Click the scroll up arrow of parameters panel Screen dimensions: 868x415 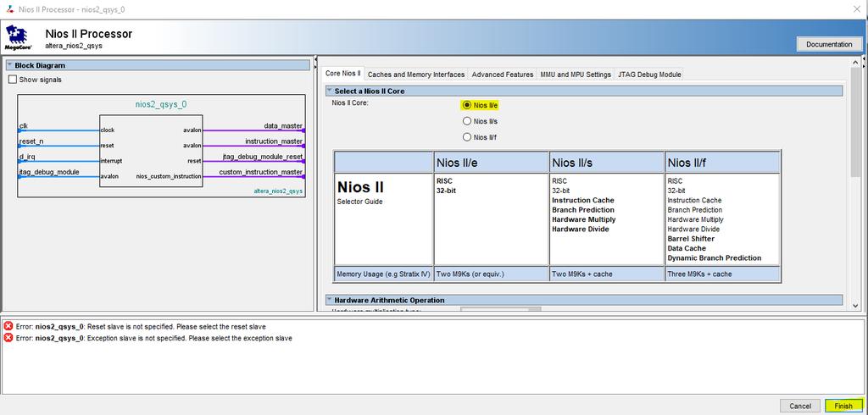coord(856,63)
